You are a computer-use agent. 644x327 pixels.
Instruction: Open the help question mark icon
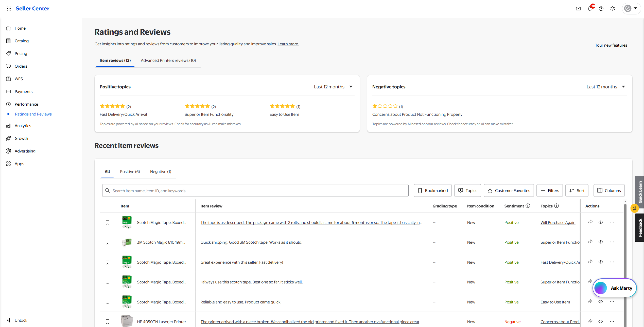click(601, 9)
